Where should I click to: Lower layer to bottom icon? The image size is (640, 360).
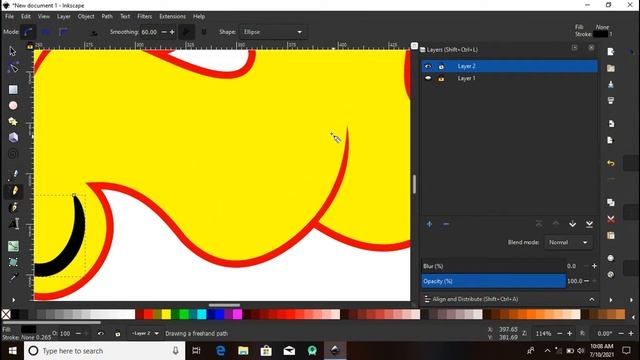click(589, 224)
